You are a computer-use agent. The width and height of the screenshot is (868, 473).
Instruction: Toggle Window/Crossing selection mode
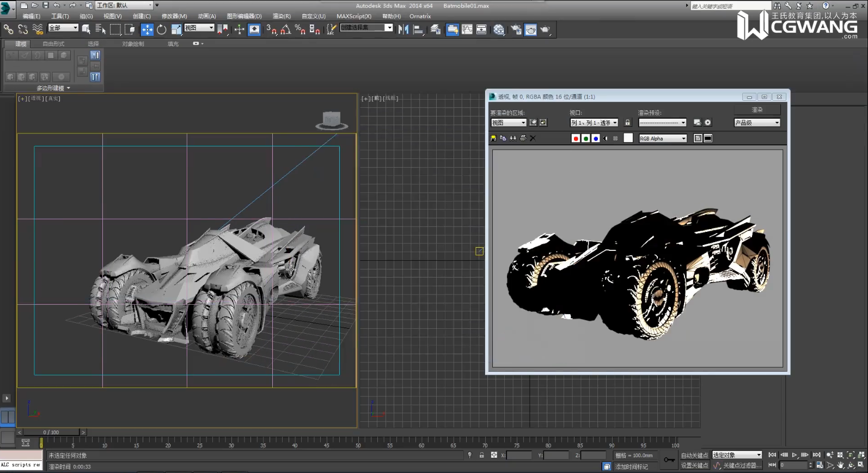[x=130, y=29]
